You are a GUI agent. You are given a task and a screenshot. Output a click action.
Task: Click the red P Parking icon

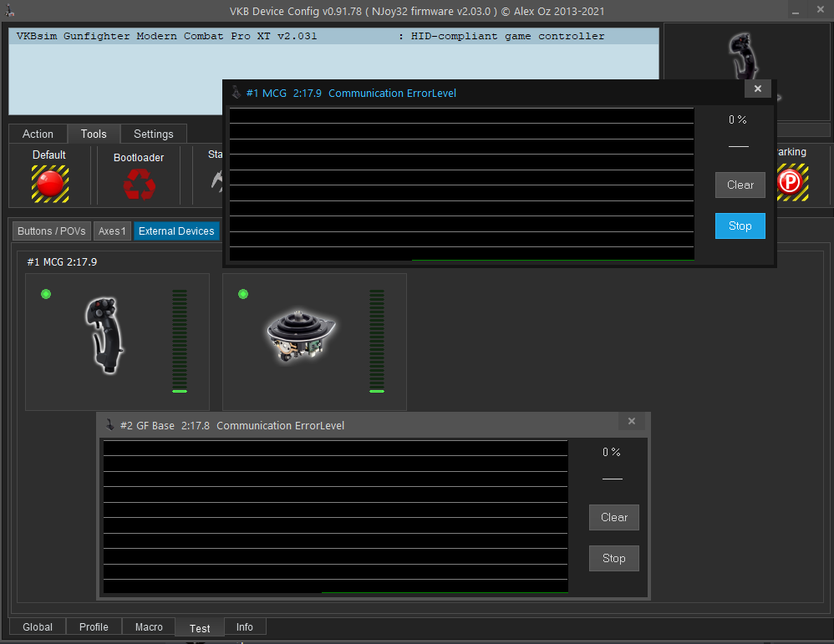pyautogui.click(x=790, y=182)
